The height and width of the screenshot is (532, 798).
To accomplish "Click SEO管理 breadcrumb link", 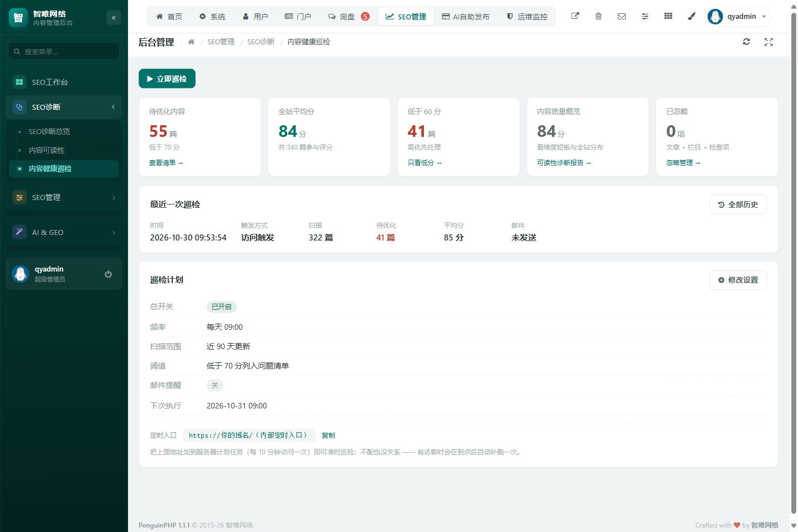I will click(x=221, y=42).
